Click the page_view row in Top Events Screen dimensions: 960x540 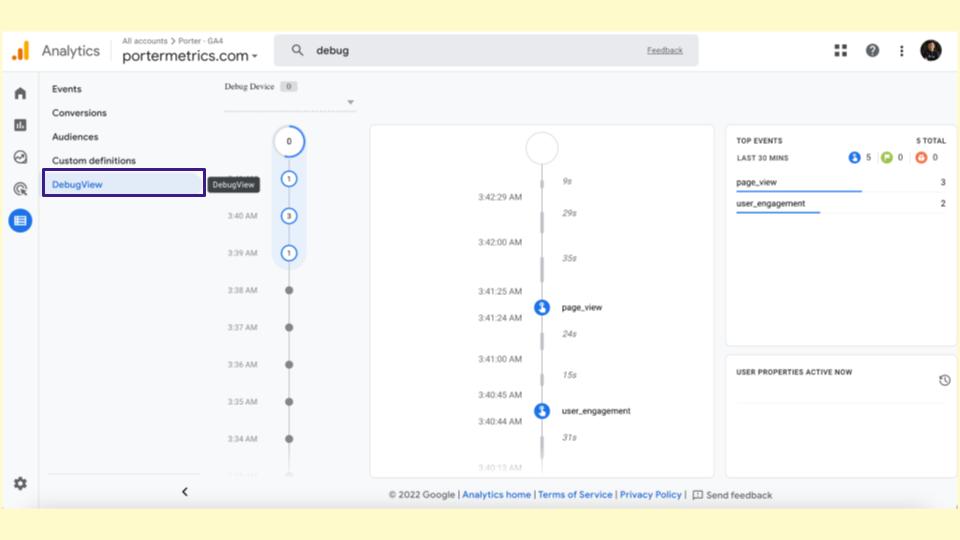841,182
